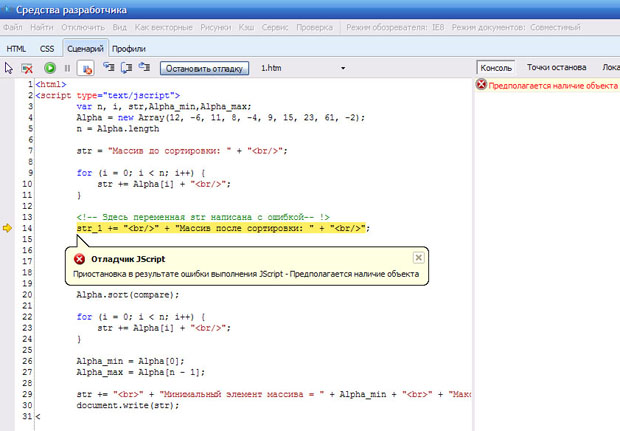Click the Средства разработчика title bar icon
Image resolution: width=620 pixels, height=431 pixels.
(7, 9)
